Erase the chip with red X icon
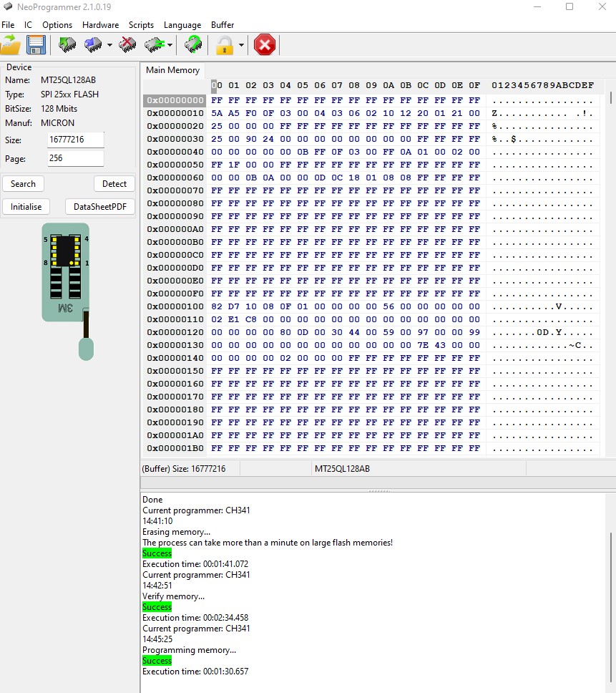616x693 pixels. click(127, 44)
